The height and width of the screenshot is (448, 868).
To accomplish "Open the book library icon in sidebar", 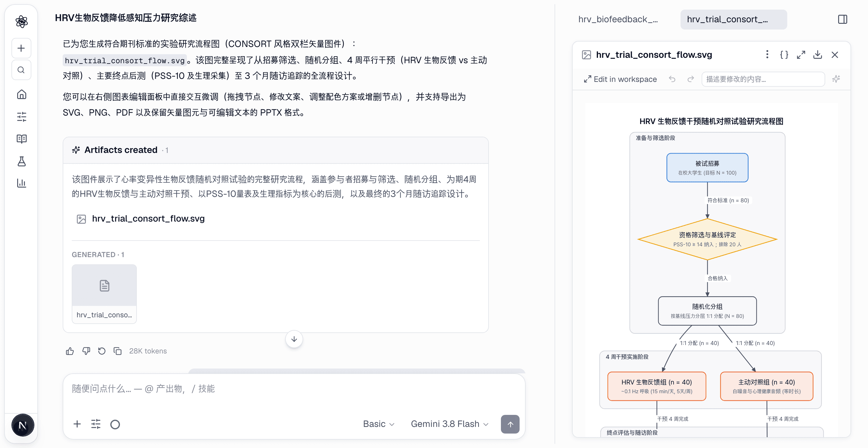I will [21, 139].
